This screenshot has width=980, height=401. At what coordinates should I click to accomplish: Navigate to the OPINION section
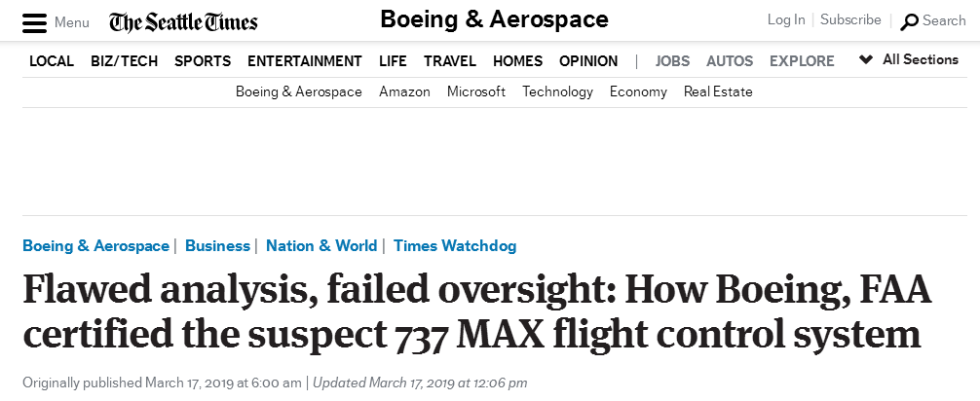tap(588, 61)
